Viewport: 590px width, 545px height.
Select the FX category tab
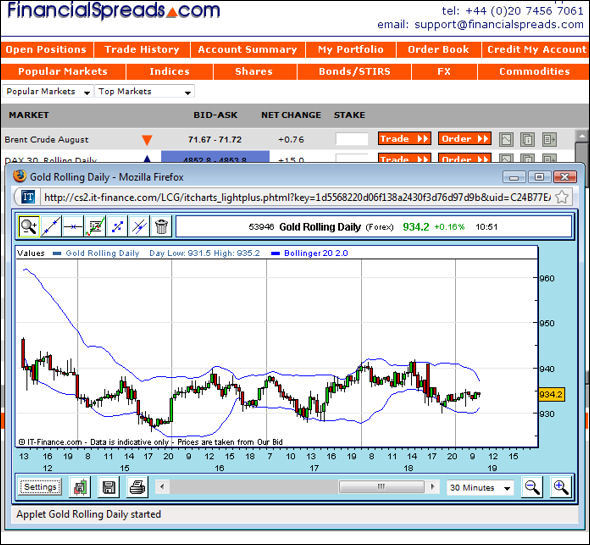[444, 72]
